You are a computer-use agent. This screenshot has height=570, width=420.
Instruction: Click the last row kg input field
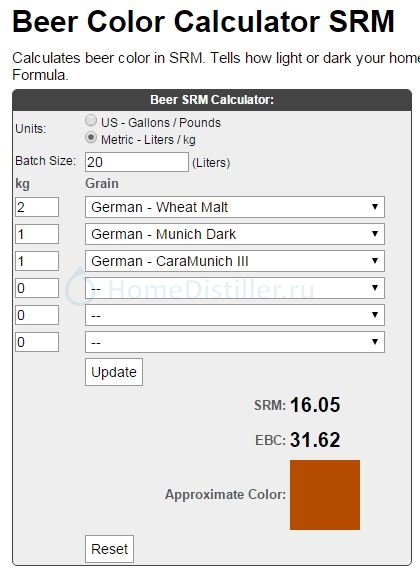click(x=37, y=342)
